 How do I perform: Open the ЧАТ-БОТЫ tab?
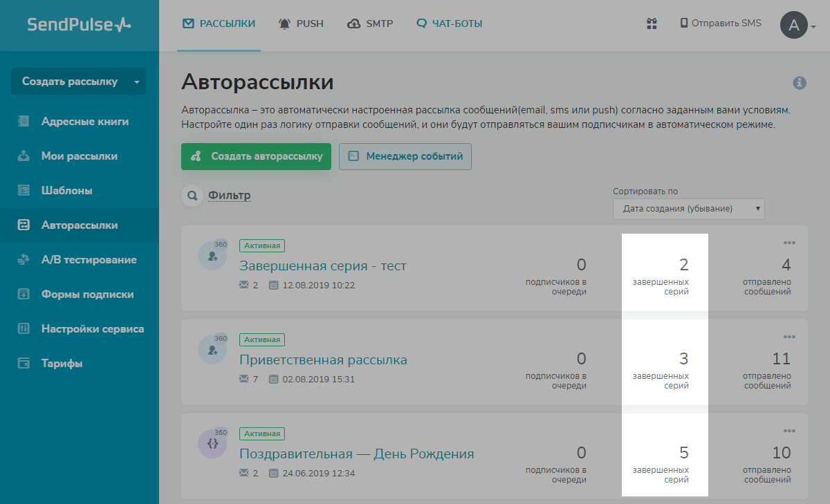click(450, 24)
